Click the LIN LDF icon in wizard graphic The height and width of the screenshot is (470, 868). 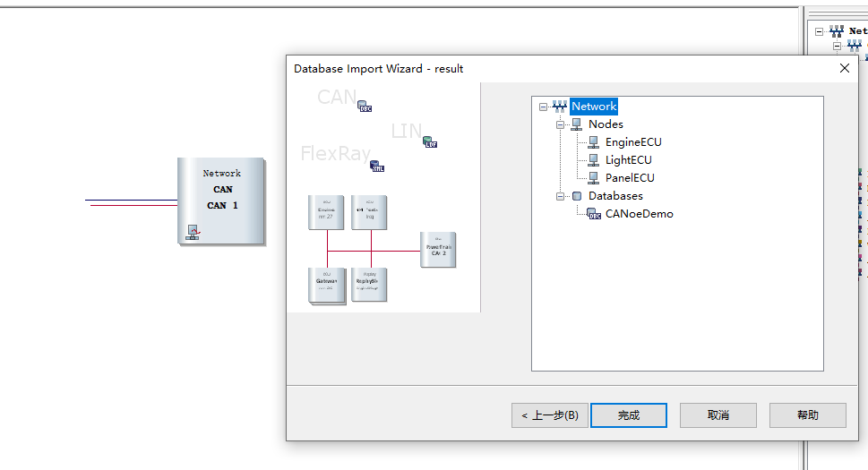[x=430, y=142]
